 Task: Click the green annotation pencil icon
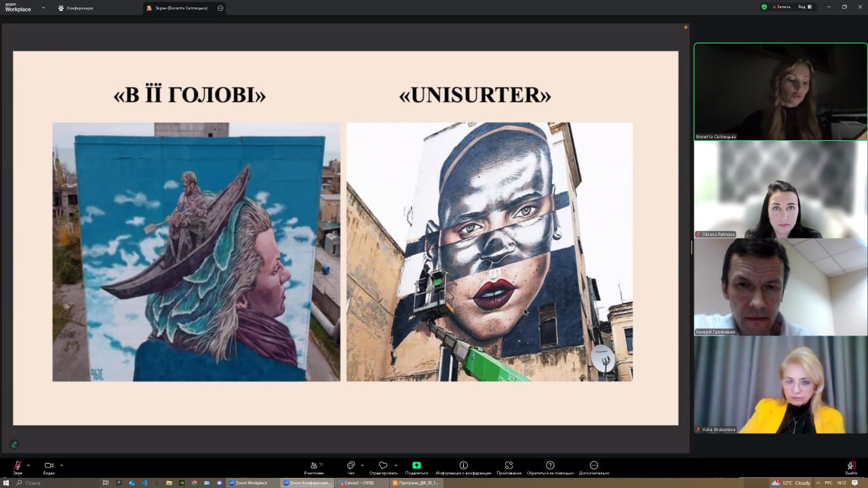[14, 445]
